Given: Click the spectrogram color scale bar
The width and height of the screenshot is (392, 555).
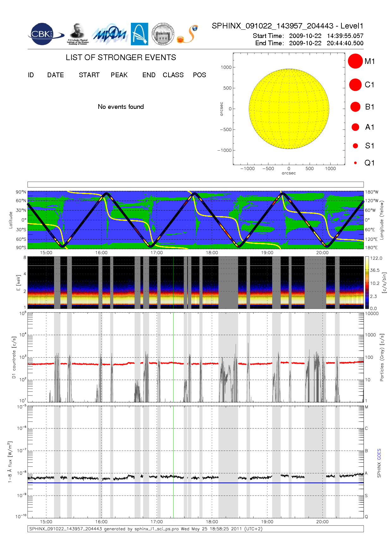Looking at the screenshot, I should 367,283.
